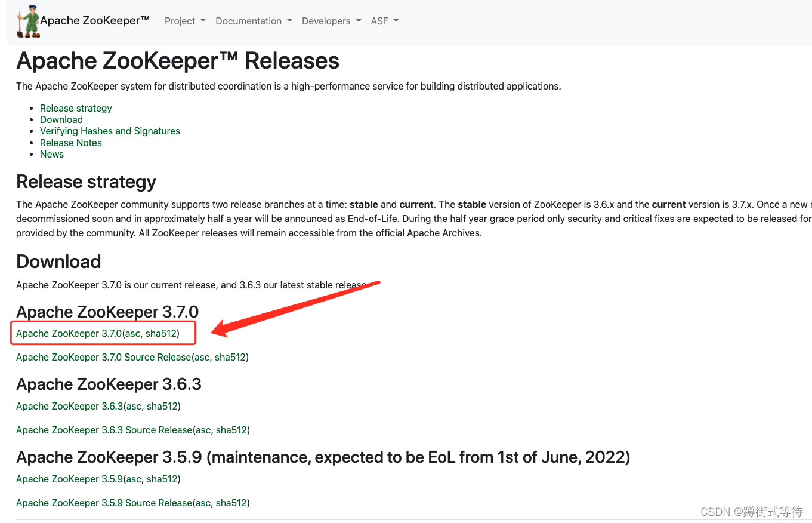812x523 pixels.
Task: Expand the ASF dropdown menu
Action: (x=385, y=21)
